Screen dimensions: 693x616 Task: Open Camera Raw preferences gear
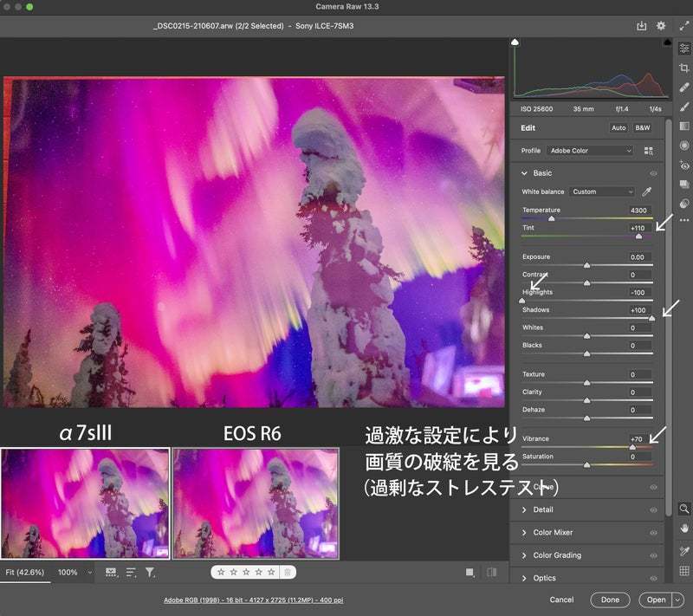point(661,26)
